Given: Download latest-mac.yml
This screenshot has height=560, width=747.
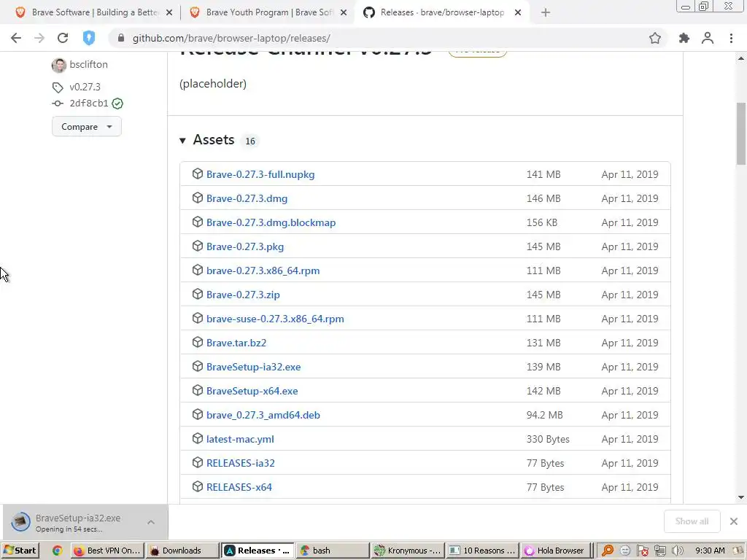Looking at the screenshot, I should 240,439.
